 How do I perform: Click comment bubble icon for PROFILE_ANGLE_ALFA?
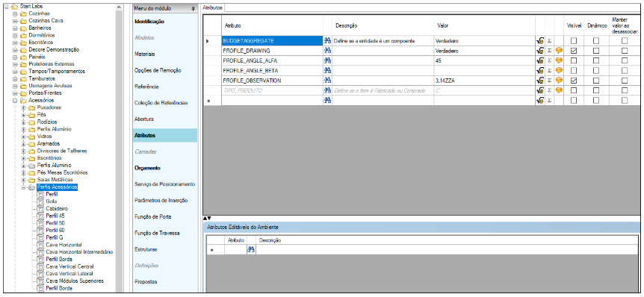tap(559, 60)
